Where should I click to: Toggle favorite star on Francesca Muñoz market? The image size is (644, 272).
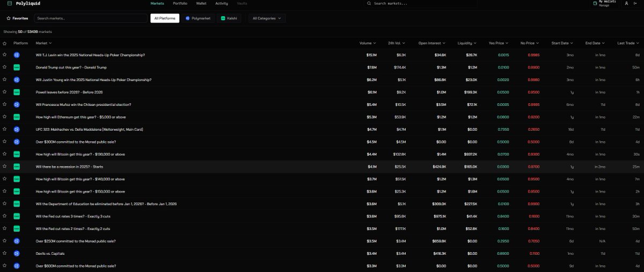pos(5,104)
